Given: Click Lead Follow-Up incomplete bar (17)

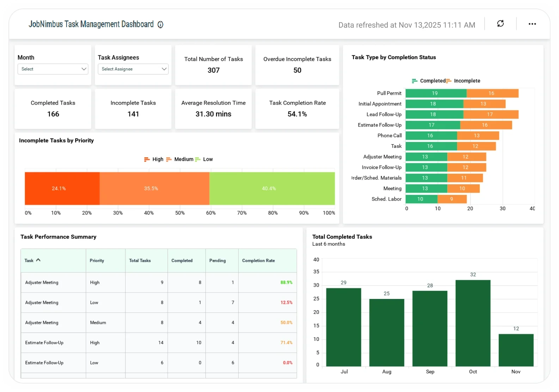Looking at the screenshot, I should pyautogui.click(x=491, y=115).
